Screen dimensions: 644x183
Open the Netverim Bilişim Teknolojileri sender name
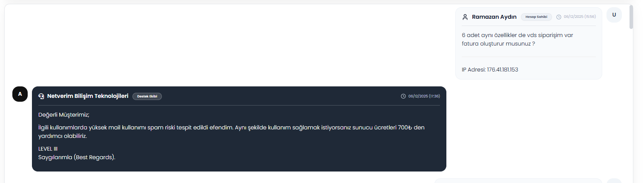88,96
